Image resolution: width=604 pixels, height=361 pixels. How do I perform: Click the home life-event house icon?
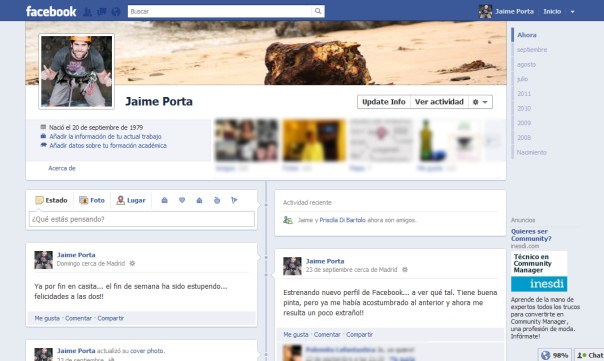tap(199, 200)
